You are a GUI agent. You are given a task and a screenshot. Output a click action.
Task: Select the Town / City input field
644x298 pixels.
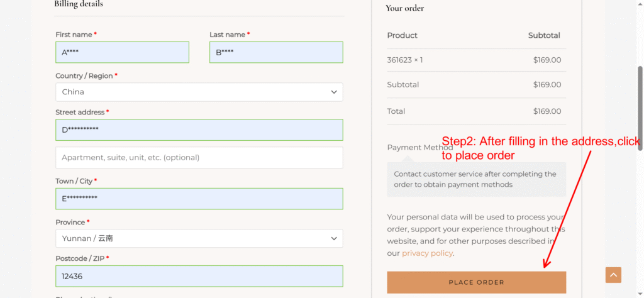tap(199, 199)
